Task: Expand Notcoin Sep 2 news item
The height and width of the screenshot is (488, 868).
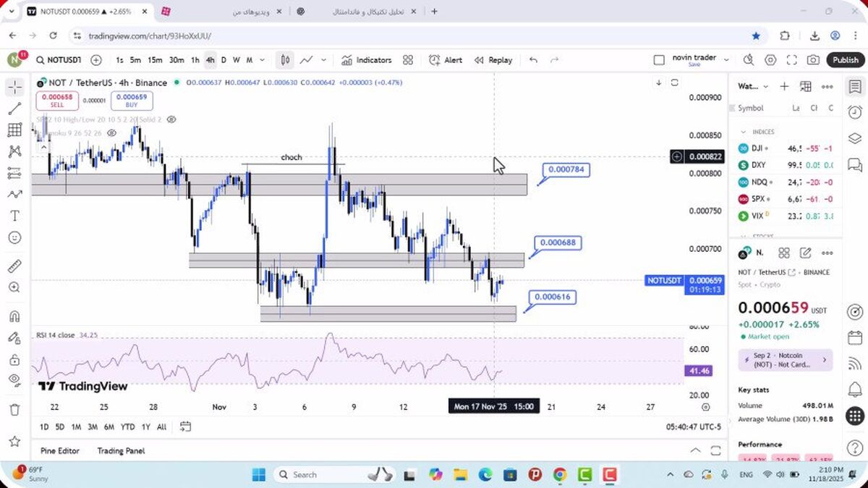Action: (785, 360)
